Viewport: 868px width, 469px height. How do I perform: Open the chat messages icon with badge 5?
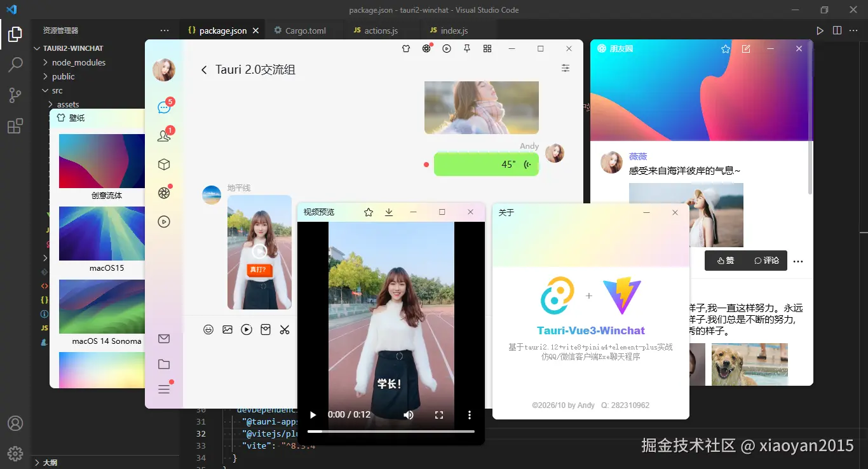(x=164, y=107)
